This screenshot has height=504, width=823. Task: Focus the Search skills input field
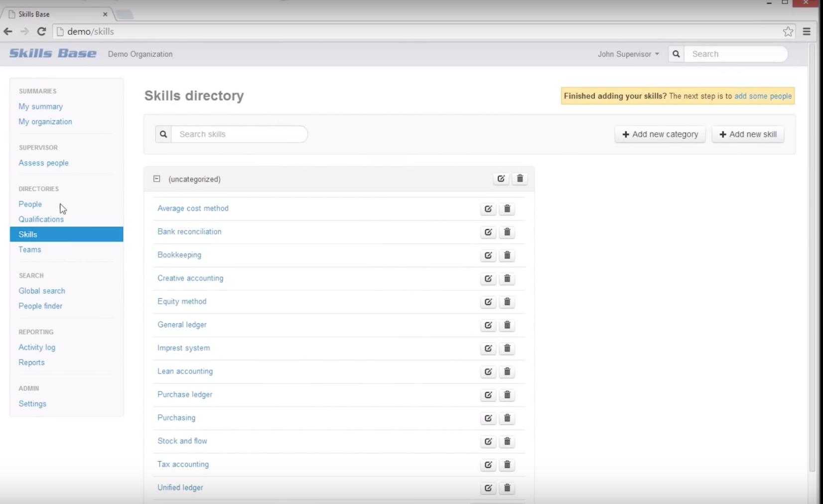[x=240, y=134]
